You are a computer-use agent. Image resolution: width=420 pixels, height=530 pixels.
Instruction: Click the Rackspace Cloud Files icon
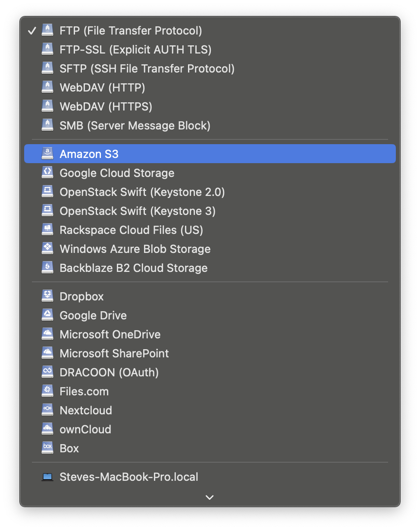[x=47, y=230]
